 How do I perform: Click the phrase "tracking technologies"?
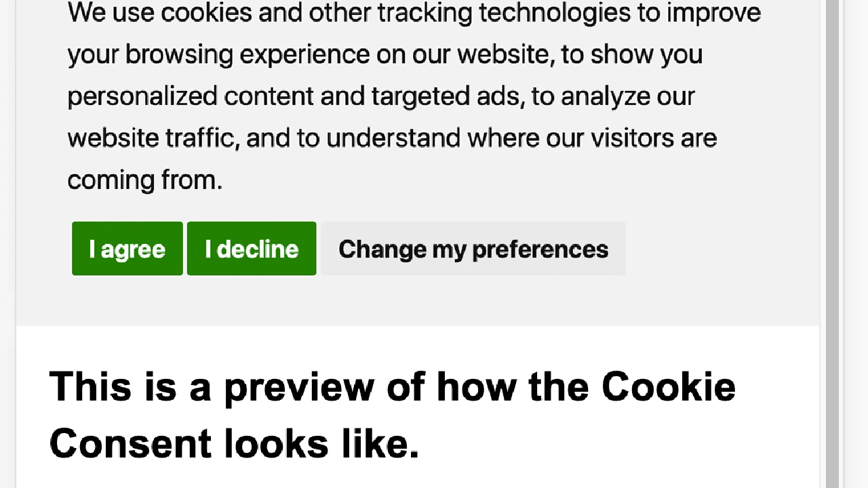504,13
